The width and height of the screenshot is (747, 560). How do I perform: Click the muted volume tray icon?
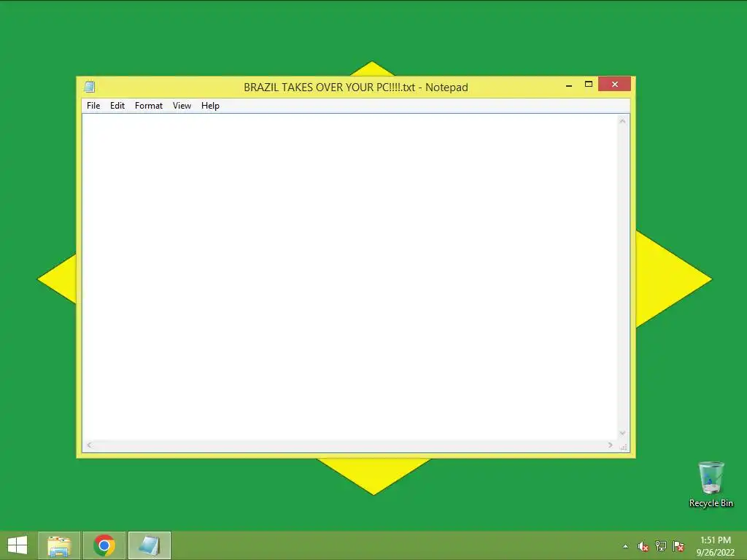point(643,546)
